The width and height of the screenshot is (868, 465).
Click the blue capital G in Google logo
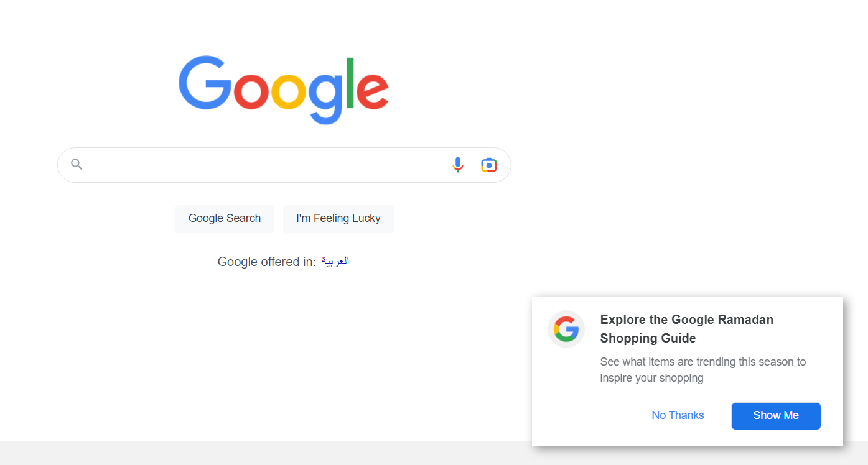click(205, 84)
